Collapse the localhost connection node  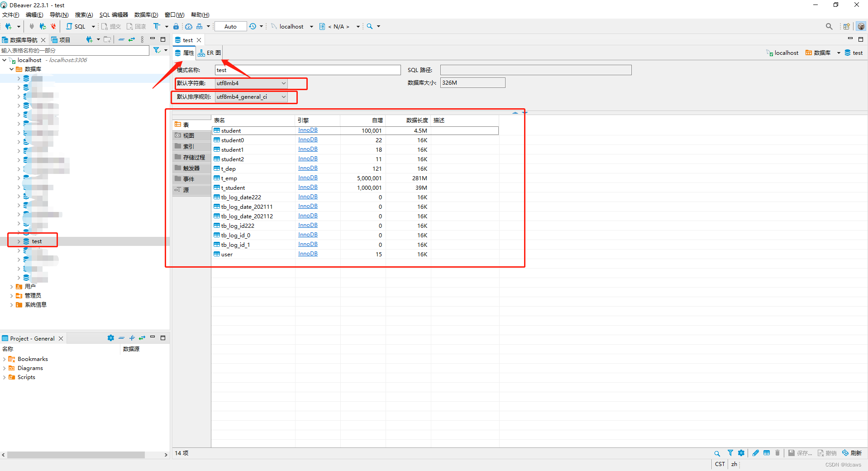pos(4,60)
